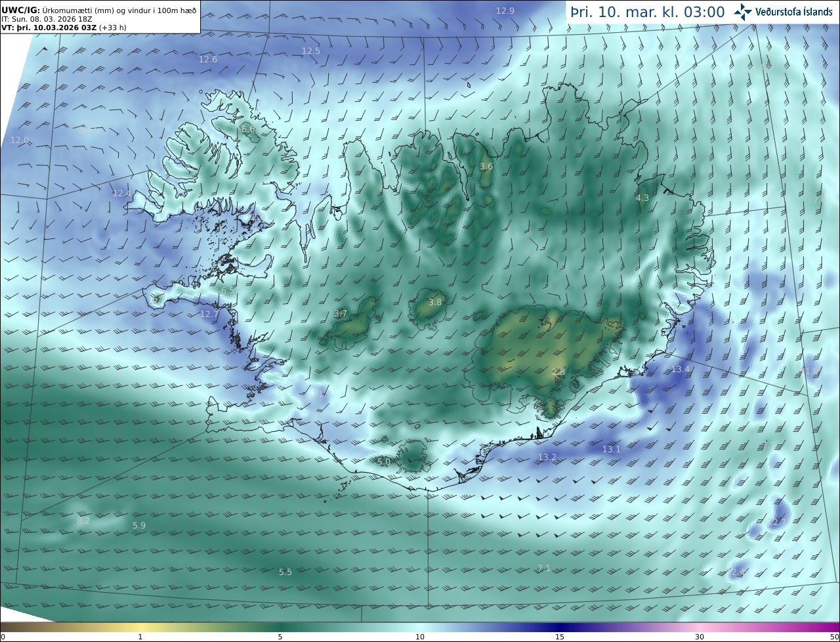Click the 3.6 value in north Iceland
The height and width of the screenshot is (642, 840).
pyautogui.click(x=486, y=166)
